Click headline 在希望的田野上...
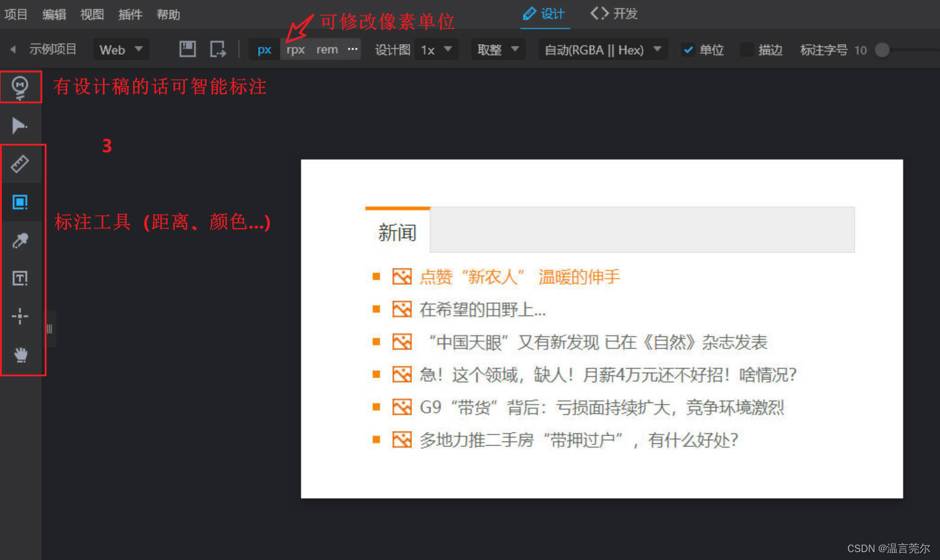The image size is (940, 560). click(482, 310)
